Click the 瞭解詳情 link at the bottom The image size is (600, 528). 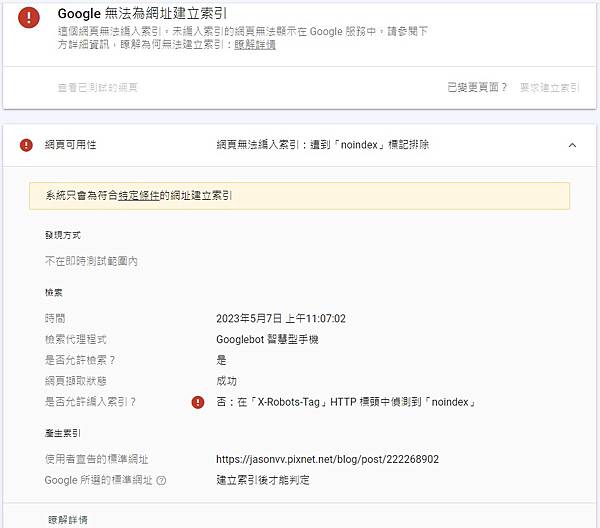click(68, 519)
